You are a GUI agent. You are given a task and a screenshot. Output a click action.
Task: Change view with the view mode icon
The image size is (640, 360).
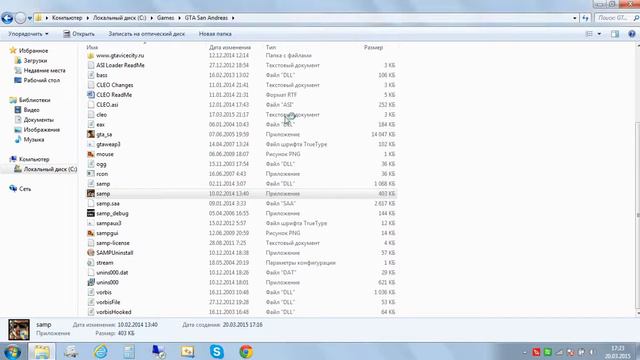pyautogui.click(x=589, y=34)
